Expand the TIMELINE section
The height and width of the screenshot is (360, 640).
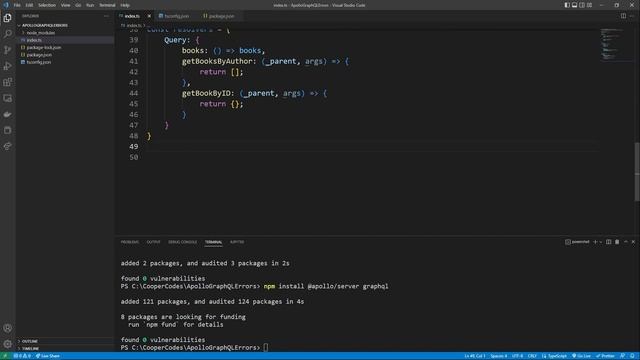(30, 349)
